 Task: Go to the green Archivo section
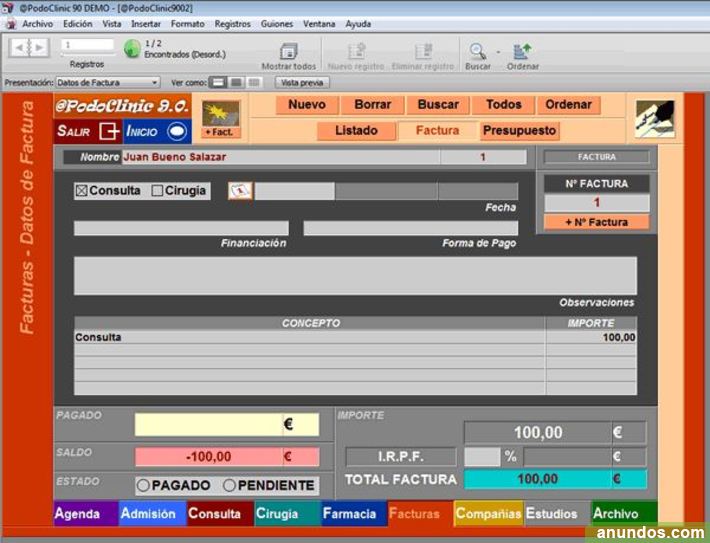point(624,514)
